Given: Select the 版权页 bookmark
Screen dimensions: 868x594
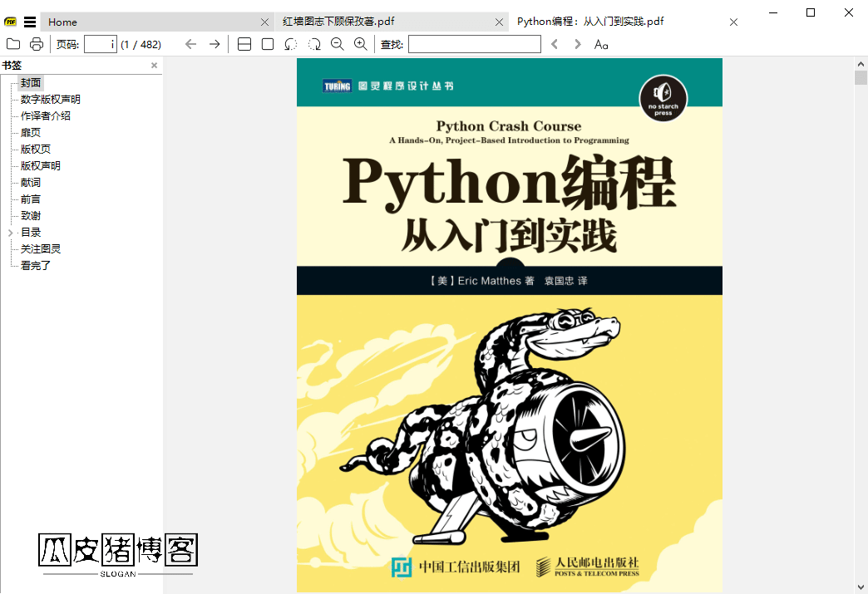Looking at the screenshot, I should (x=36, y=150).
